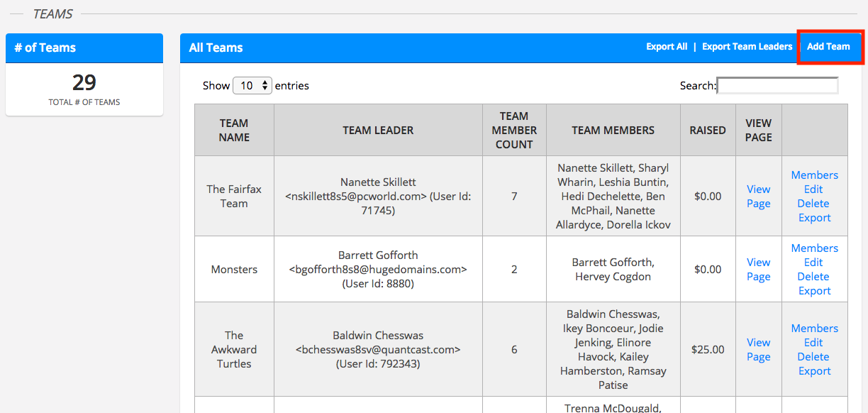The width and height of the screenshot is (868, 413).
Task: Click the Add Team link
Action: click(x=828, y=47)
